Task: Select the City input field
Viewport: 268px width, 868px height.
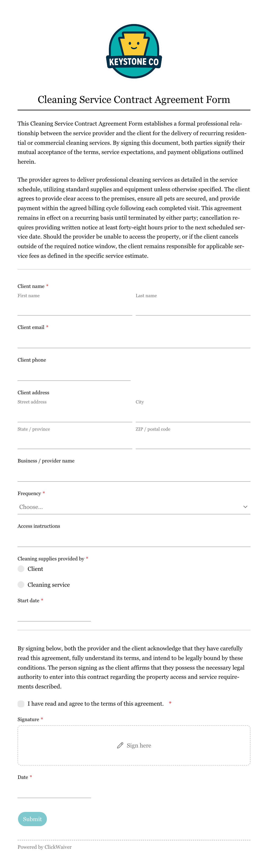Action: click(193, 415)
